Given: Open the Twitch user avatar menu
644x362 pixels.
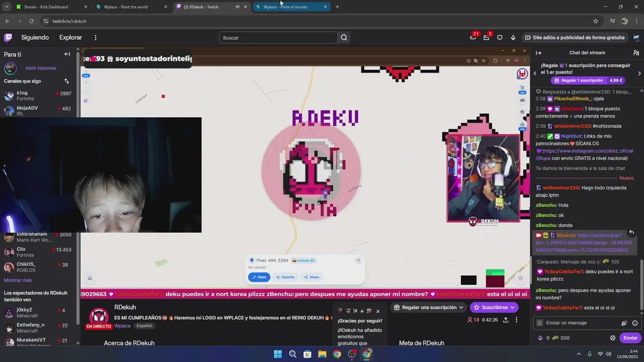Looking at the screenshot, I should coord(636,38).
